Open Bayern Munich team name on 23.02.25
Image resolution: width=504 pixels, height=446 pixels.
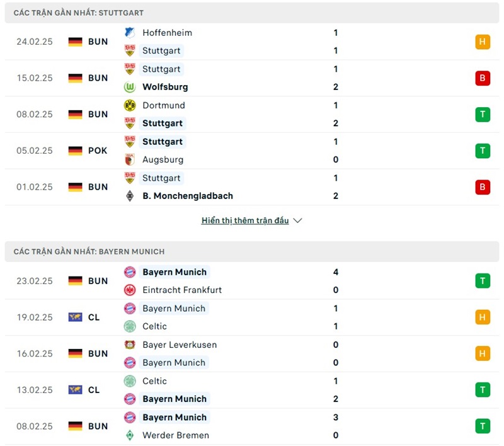click(x=175, y=272)
